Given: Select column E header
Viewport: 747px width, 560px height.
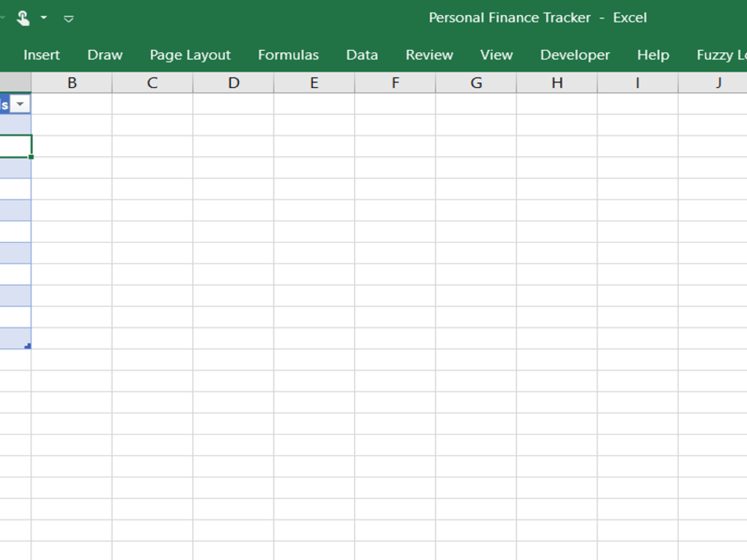Looking at the screenshot, I should tap(314, 82).
